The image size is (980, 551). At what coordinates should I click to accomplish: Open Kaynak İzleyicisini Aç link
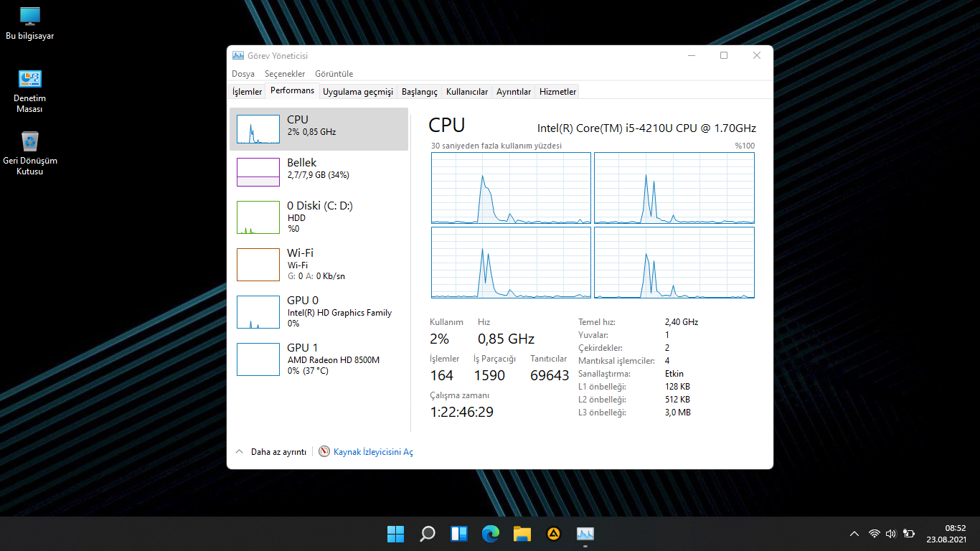click(x=373, y=452)
